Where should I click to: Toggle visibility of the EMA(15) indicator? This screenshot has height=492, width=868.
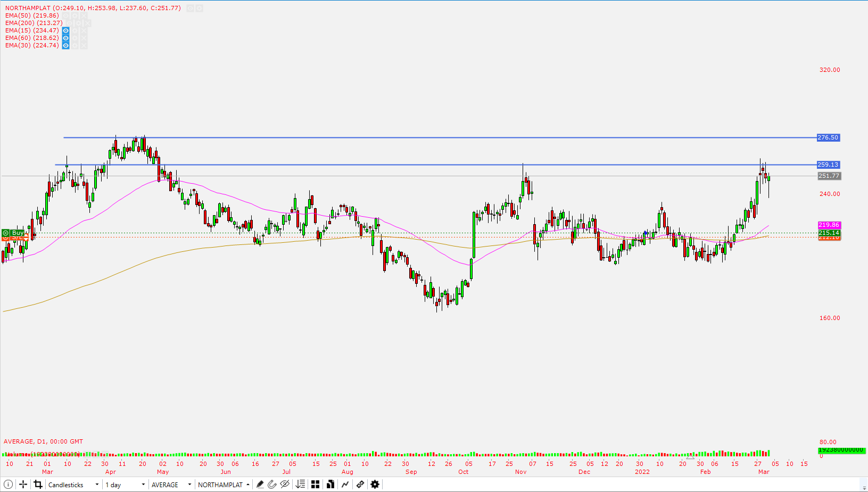(65, 30)
